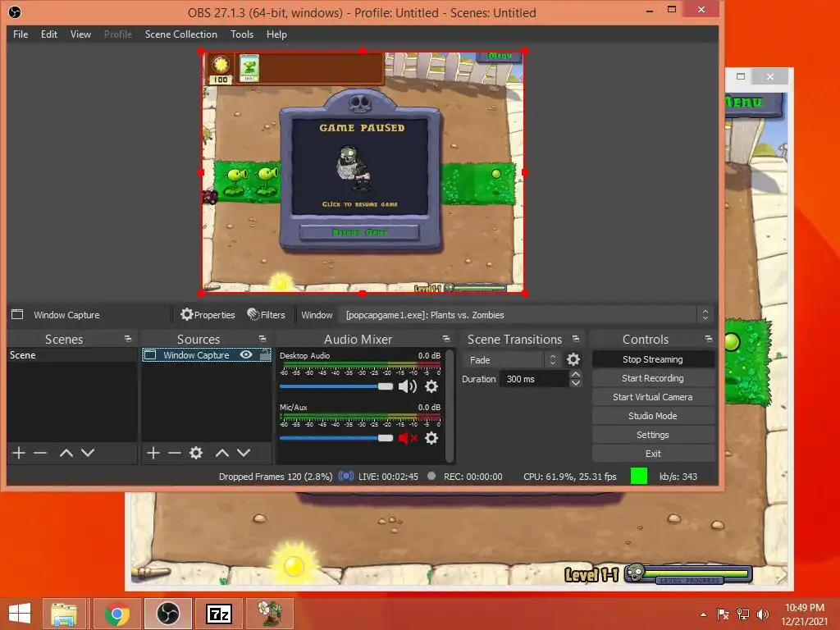Move source down in Sources panel
The image size is (840, 630).
243,453
